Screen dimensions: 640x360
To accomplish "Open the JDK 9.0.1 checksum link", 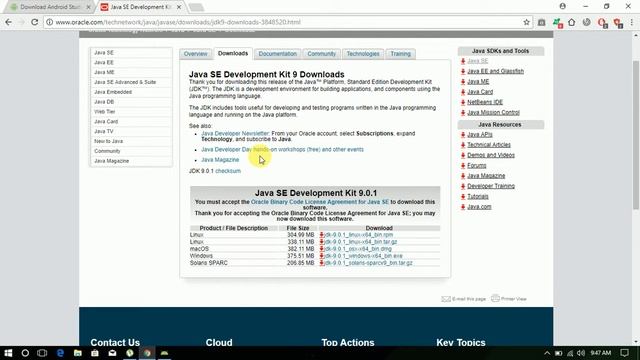I will 228,171.
